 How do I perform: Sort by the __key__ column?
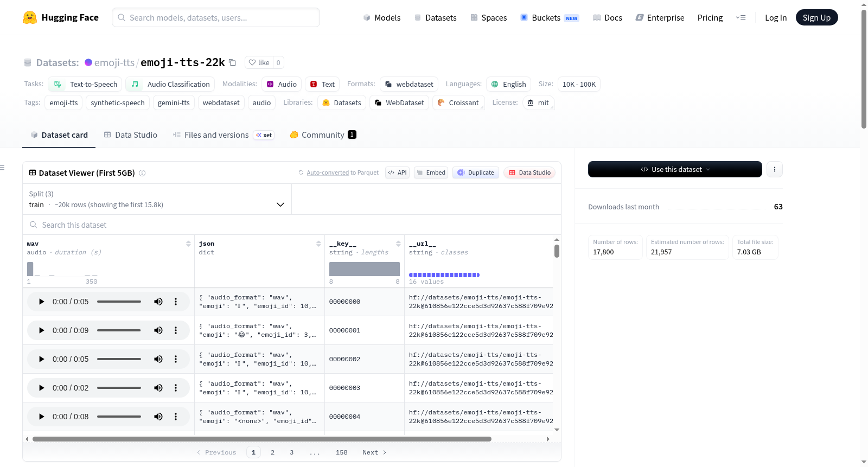(398, 244)
